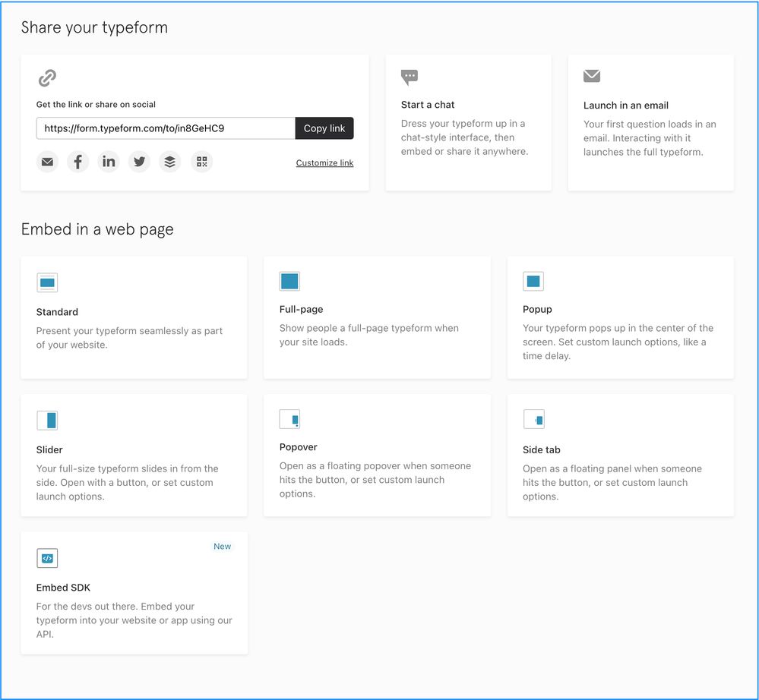Choose the Slider embed title
Viewport: 759px width, 700px height.
49,450
